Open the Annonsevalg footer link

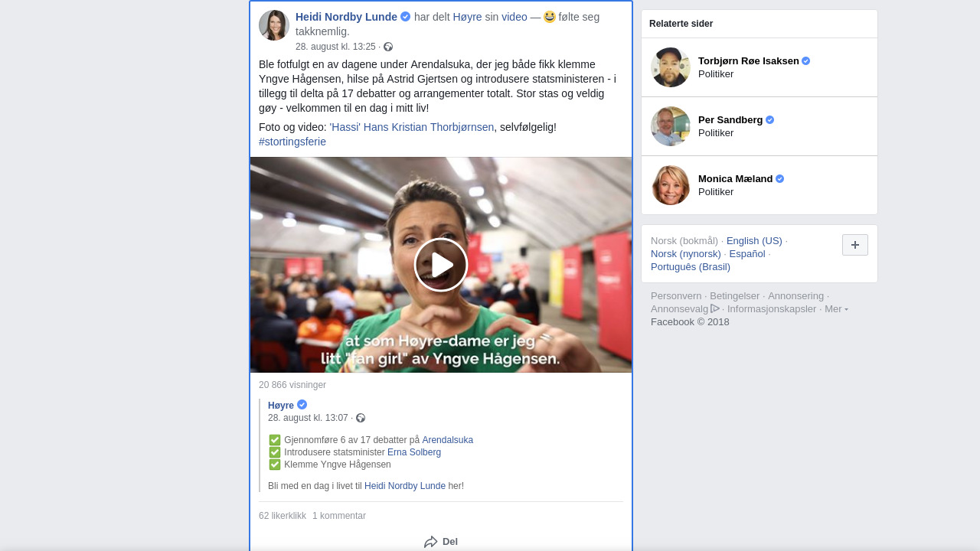(x=680, y=309)
